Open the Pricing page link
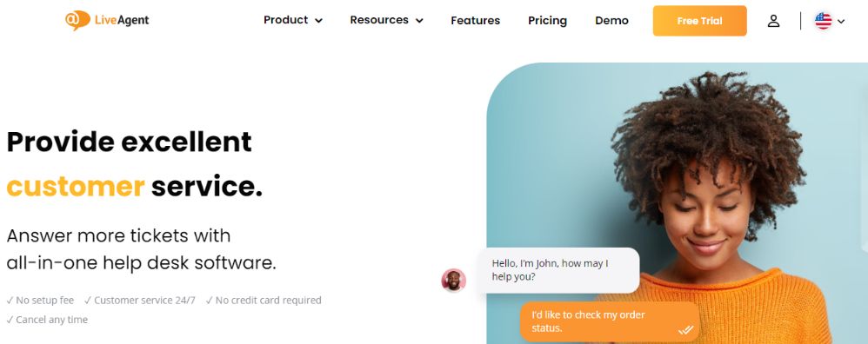Screen dimensions: 868x344 tap(547, 21)
